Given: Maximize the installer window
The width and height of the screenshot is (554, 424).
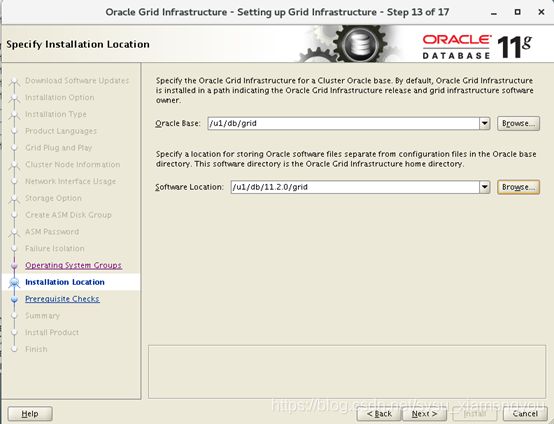Looking at the screenshot, I should pyautogui.click(x=517, y=12).
